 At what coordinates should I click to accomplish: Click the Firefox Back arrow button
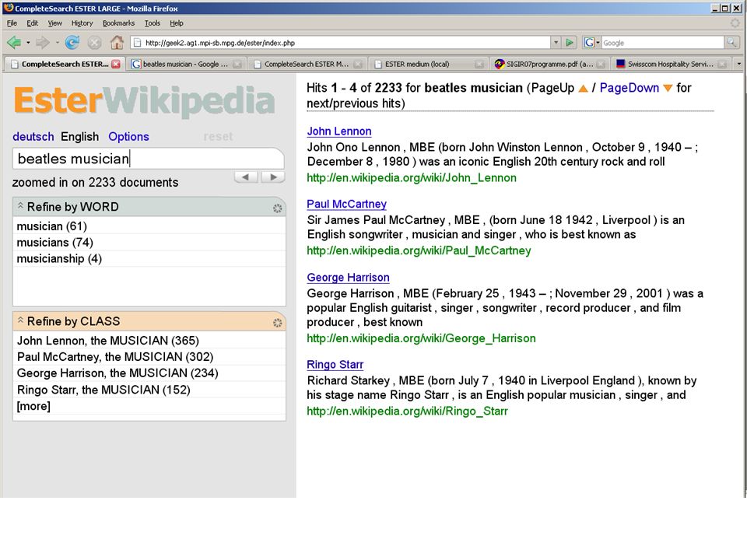pos(14,43)
